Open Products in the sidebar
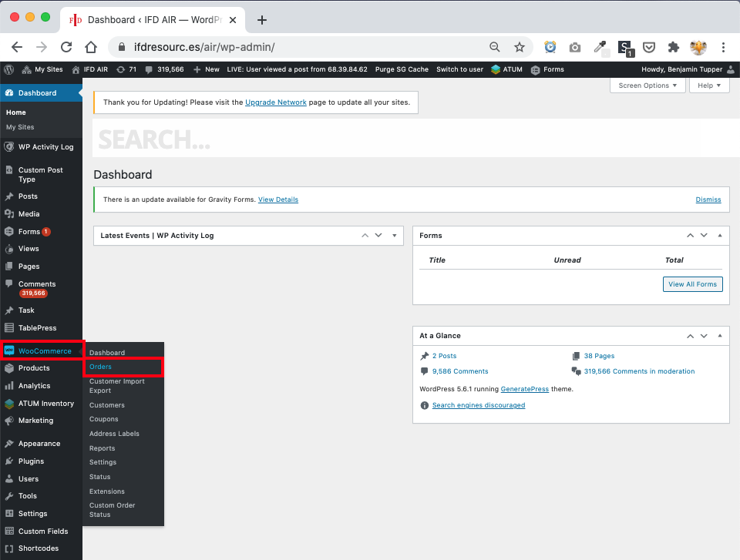The height and width of the screenshot is (560, 740). [41, 368]
